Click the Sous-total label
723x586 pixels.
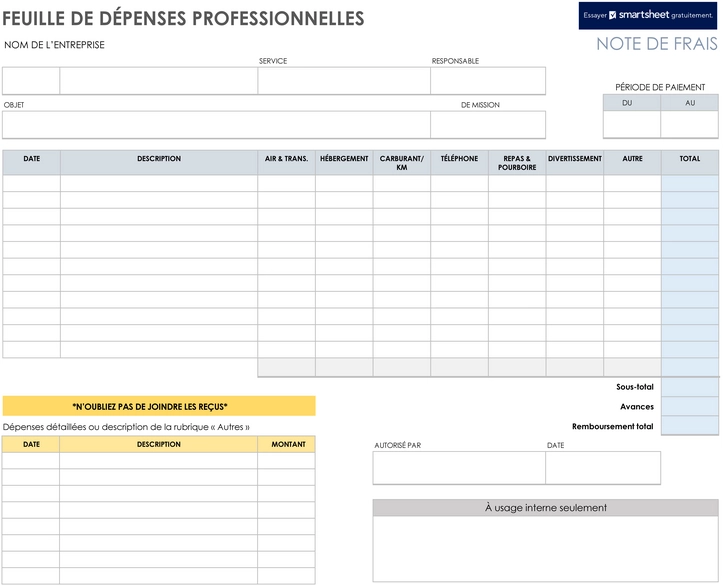634,387
